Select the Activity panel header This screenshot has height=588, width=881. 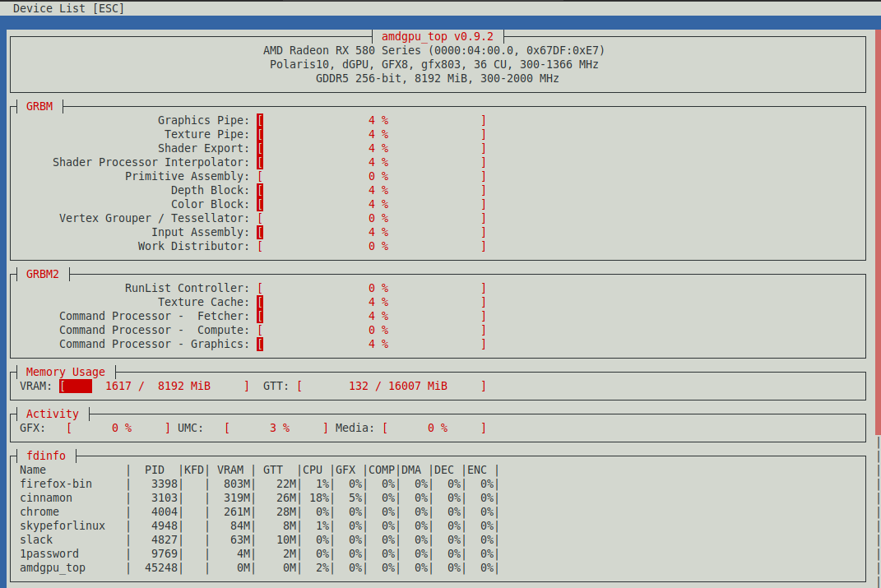(x=53, y=414)
